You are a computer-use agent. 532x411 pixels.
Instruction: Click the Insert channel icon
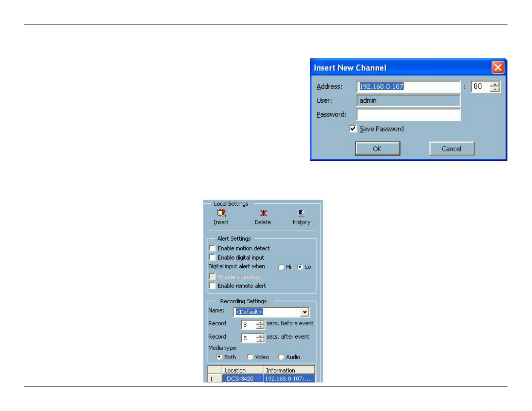221,213
